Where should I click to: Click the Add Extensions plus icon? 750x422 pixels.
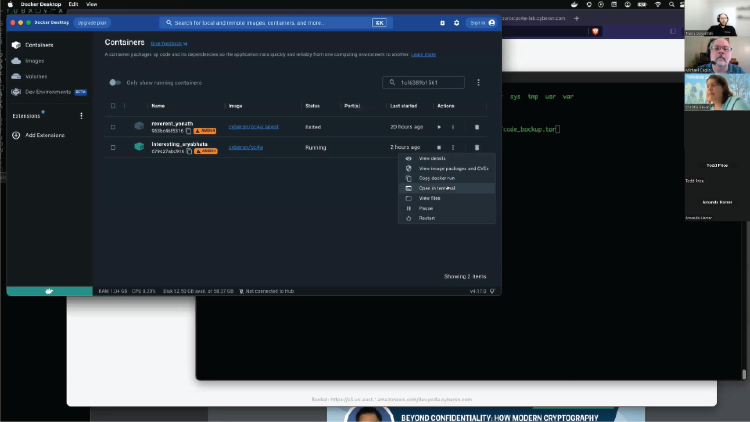click(16, 135)
